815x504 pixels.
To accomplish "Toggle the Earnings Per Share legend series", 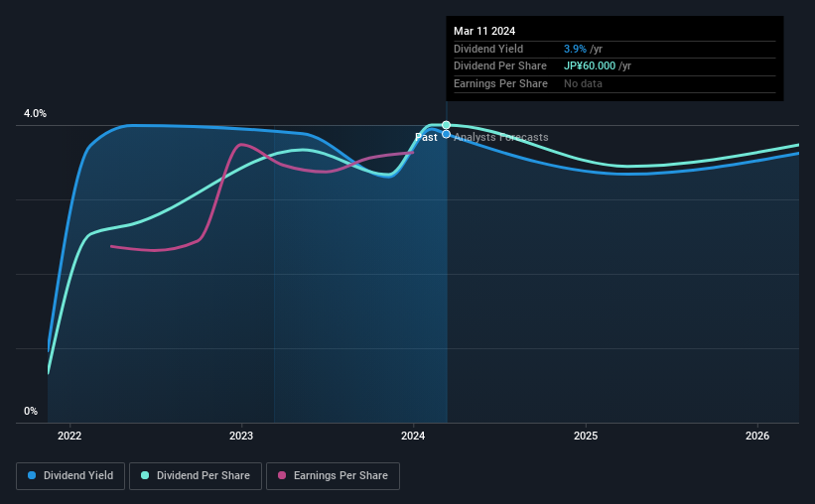I will 333,476.
